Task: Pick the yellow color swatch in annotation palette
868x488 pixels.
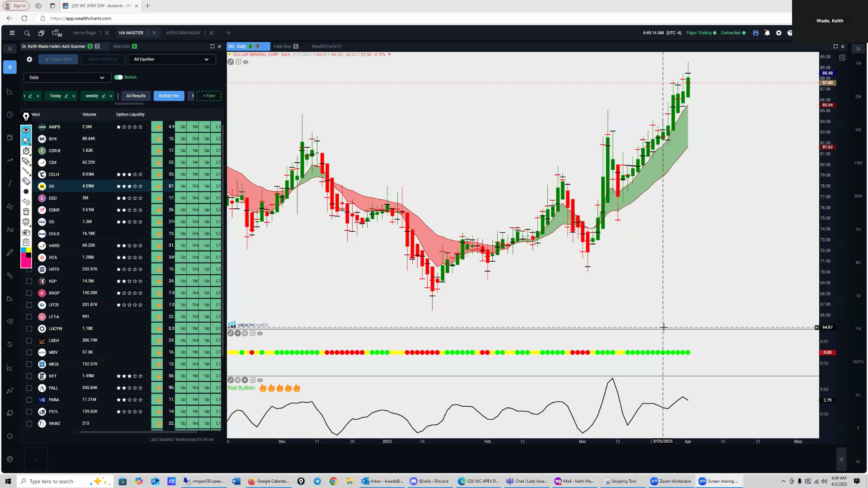Action: (x=28, y=250)
